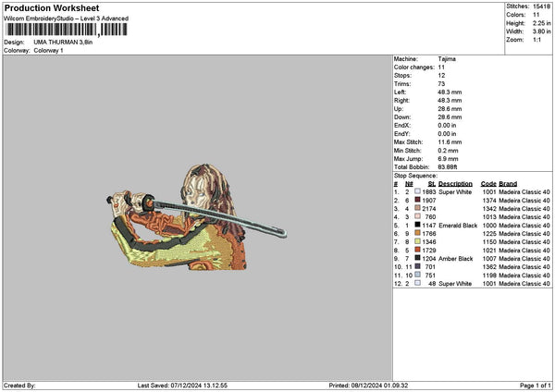
Task: Click the Emerald Black color swatch
Action: pyautogui.click(x=418, y=225)
